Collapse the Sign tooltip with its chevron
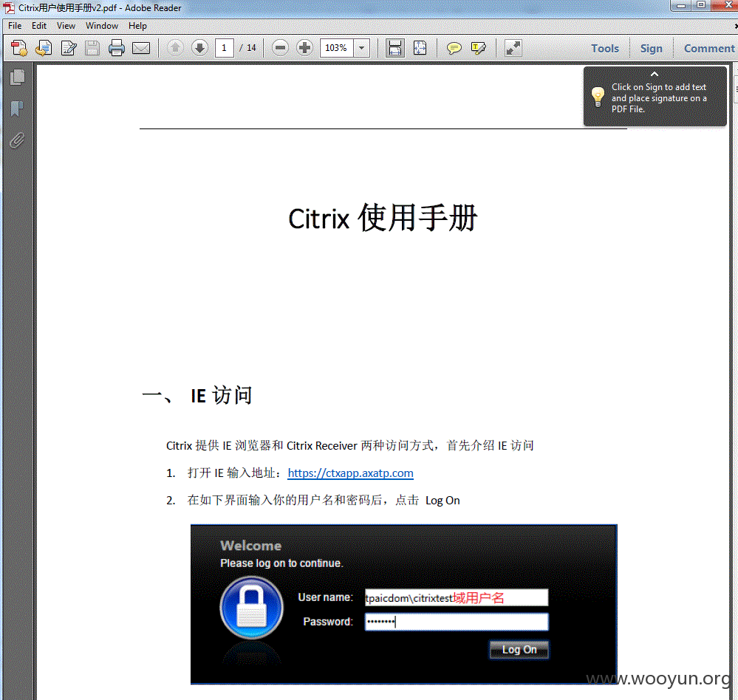 (x=655, y=74)
